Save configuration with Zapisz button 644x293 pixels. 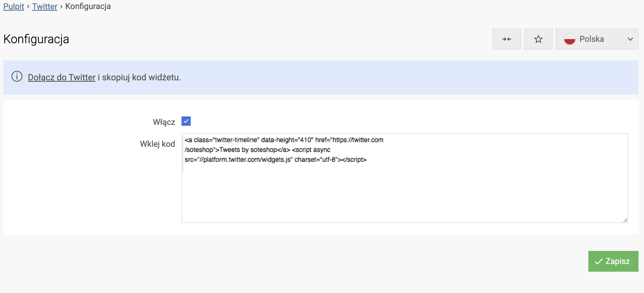(x=613, y=261)
